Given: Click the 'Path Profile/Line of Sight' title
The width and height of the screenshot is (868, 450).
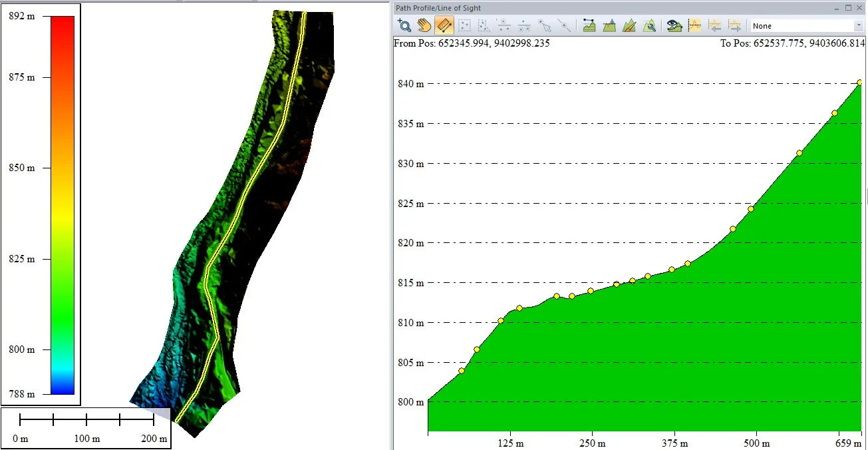Looking at the screenshot, I should point(438,8).
